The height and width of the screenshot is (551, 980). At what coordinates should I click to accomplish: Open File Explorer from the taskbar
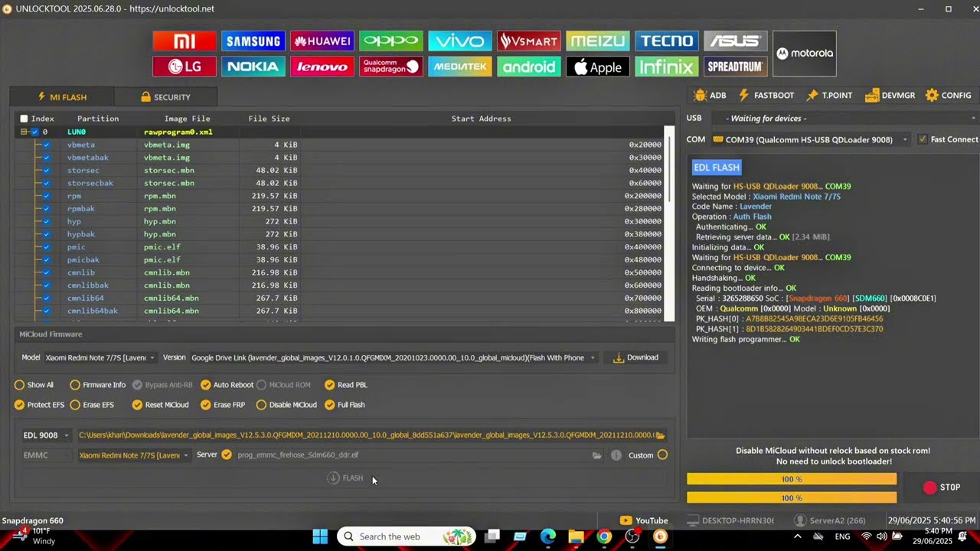(576, 536)
